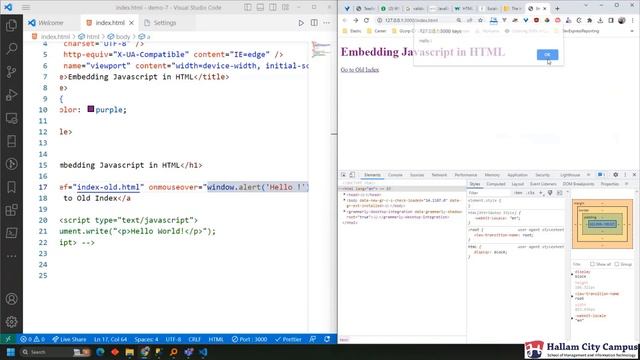
Task: Go forward in the browser
Action: (356, 20)
